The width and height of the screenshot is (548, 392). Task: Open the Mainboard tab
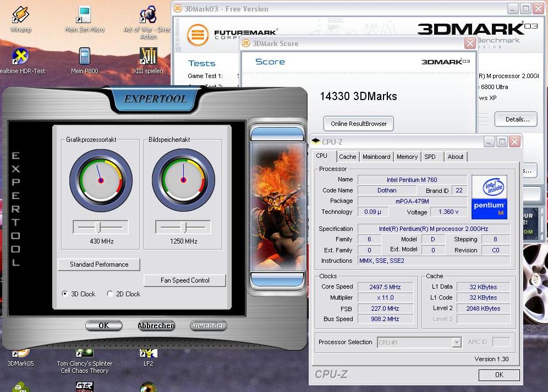376,157
